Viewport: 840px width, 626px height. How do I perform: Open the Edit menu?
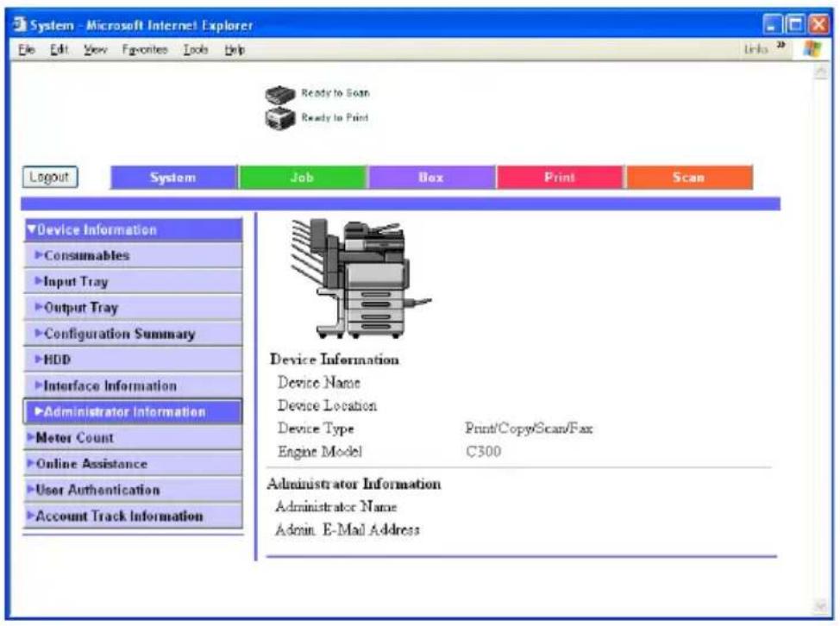[59, 50]
